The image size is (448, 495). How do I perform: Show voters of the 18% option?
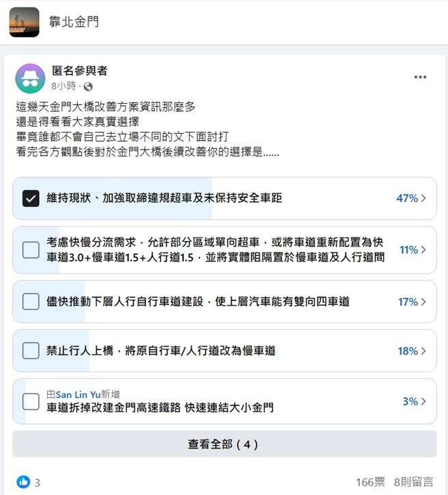pyautogui.click(x=412, y=350)
